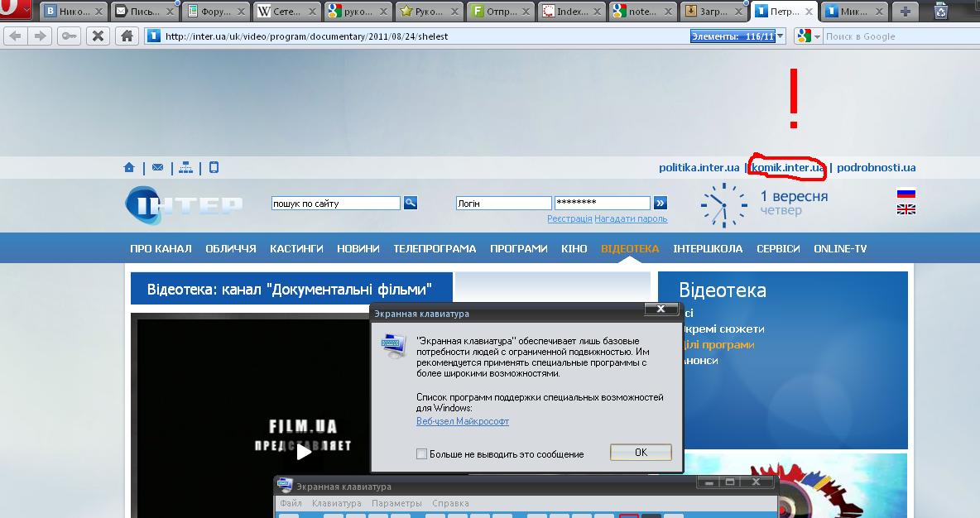The height and width of the screenshot is (518, 980).
Task: Switch to the 'Фору...' tab
Action: tap(216, 12)
